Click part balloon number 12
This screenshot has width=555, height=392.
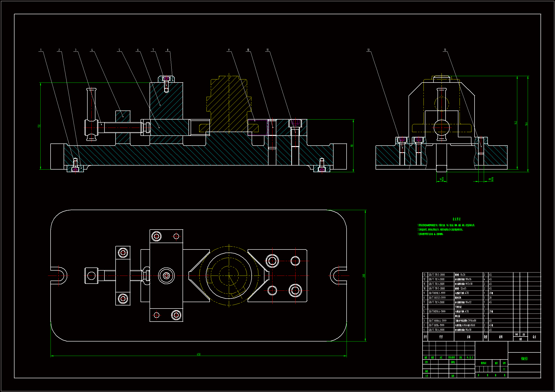click(369, 50)
